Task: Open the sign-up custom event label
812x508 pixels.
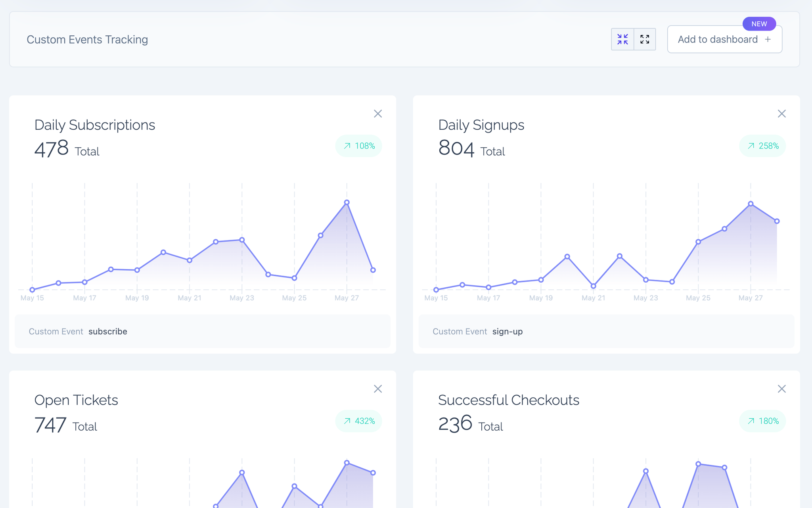Action: 507,331
